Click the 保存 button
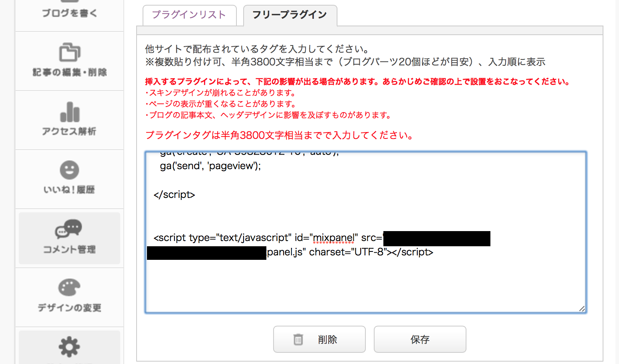This screenshot has width=619, height=364. coord(420,339)
